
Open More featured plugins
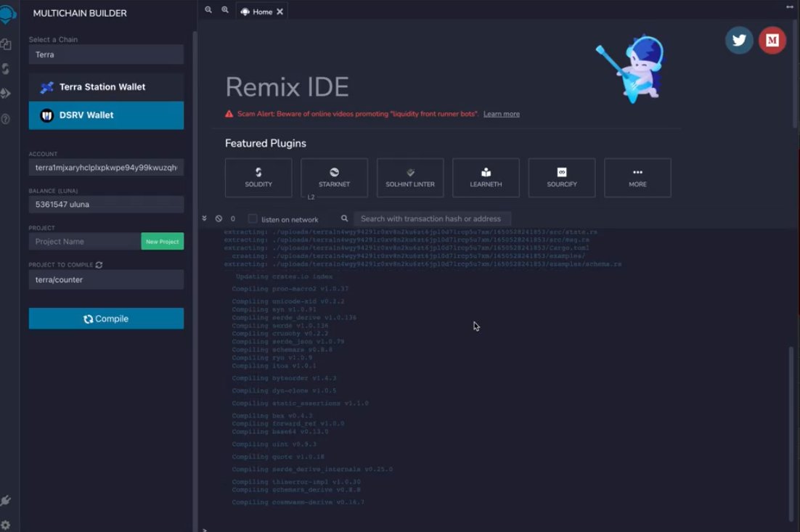638,178
